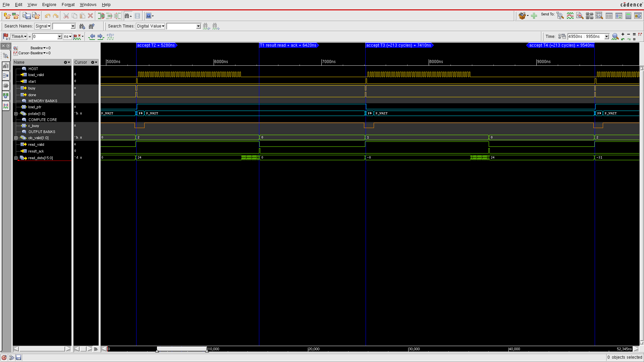This screenshot has width=644, height=362.
Task: Click the overview time range slider thumb
Action: [182, 349]
